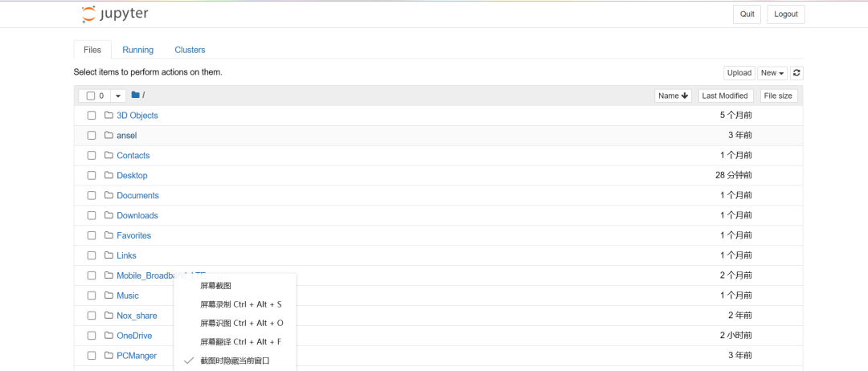Click the root folder breadcrumb icon

(136, 95)
